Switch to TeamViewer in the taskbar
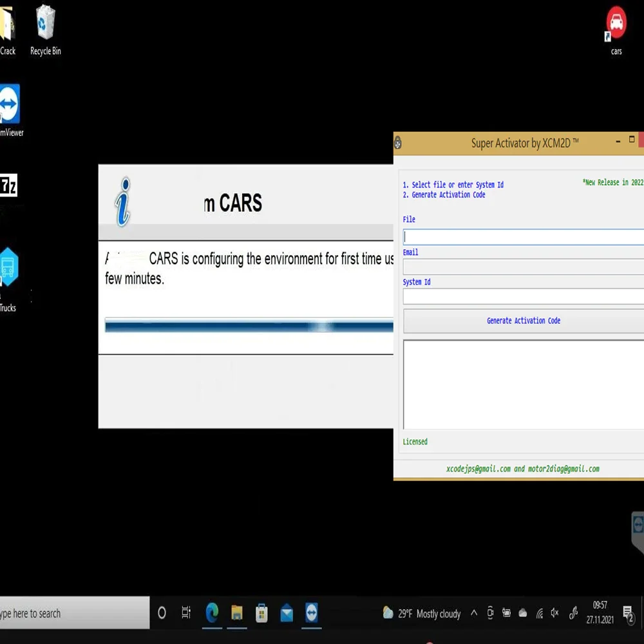The height and width of the screenshot is (644, 644). (312, 612)
